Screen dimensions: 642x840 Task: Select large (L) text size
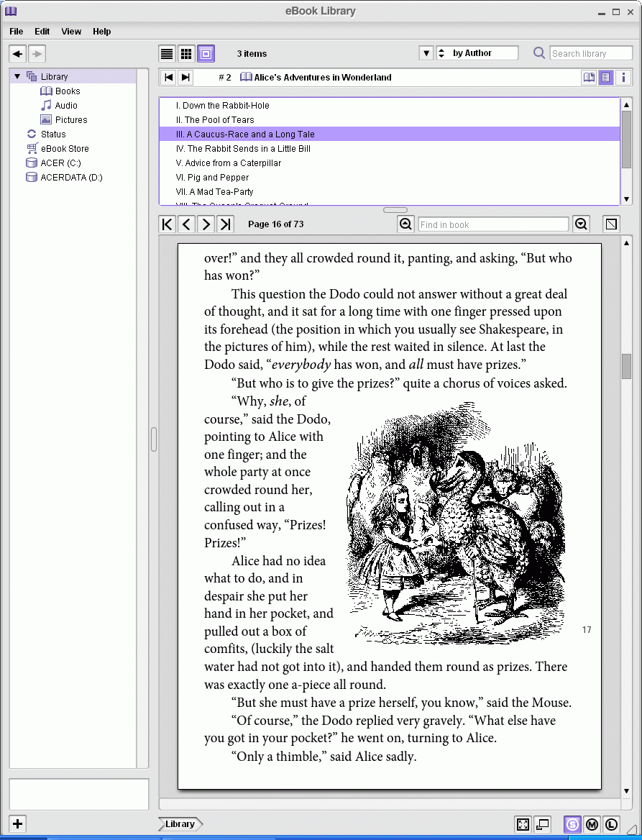pyautogui.click(x=611, y=824)
